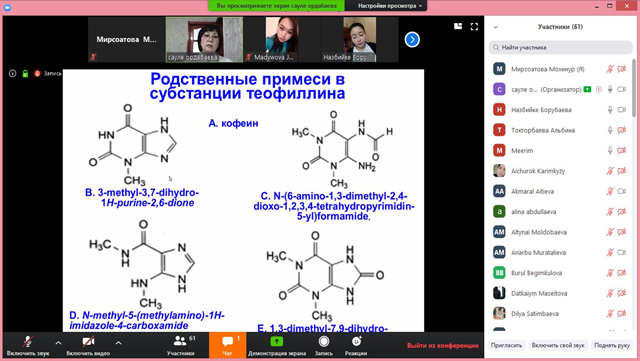
Task: Click the green encryption lock icon
Action: (x=25, y=74)
